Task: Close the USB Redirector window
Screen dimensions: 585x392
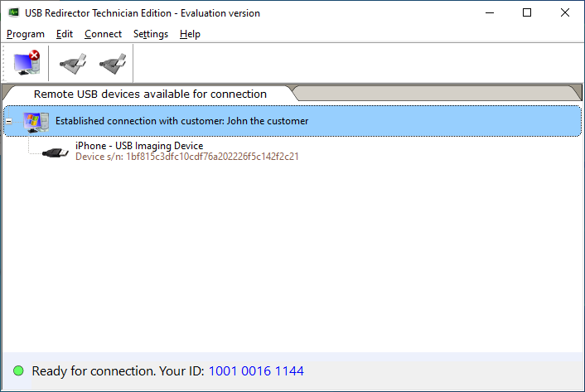Action: pyautogui.click(x=565, y=12)
